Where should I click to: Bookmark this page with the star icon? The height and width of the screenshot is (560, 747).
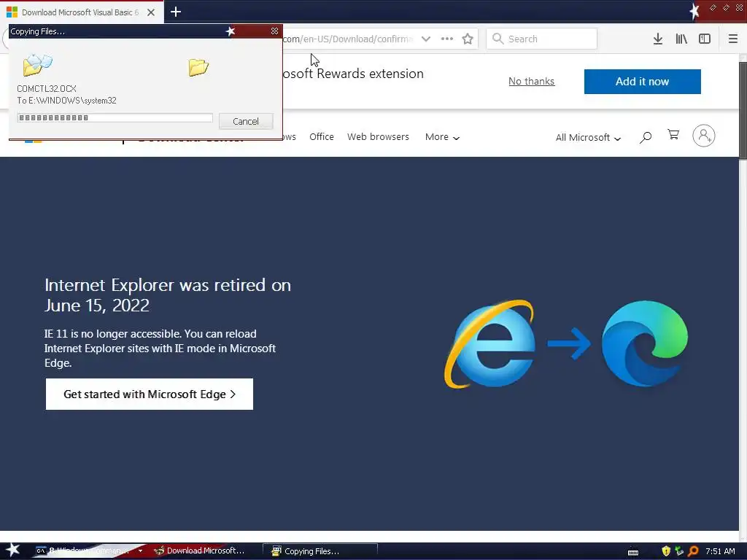(x=468, y=39)
